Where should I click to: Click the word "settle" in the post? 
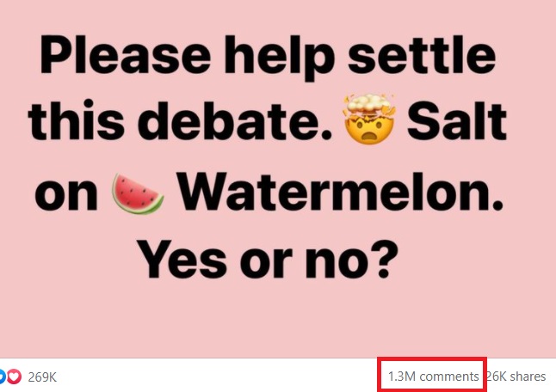pos(422,54)
